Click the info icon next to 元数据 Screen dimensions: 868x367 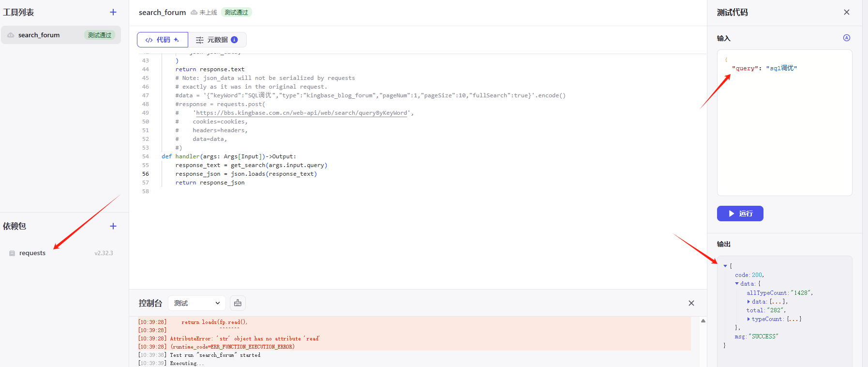coord(234,40)
